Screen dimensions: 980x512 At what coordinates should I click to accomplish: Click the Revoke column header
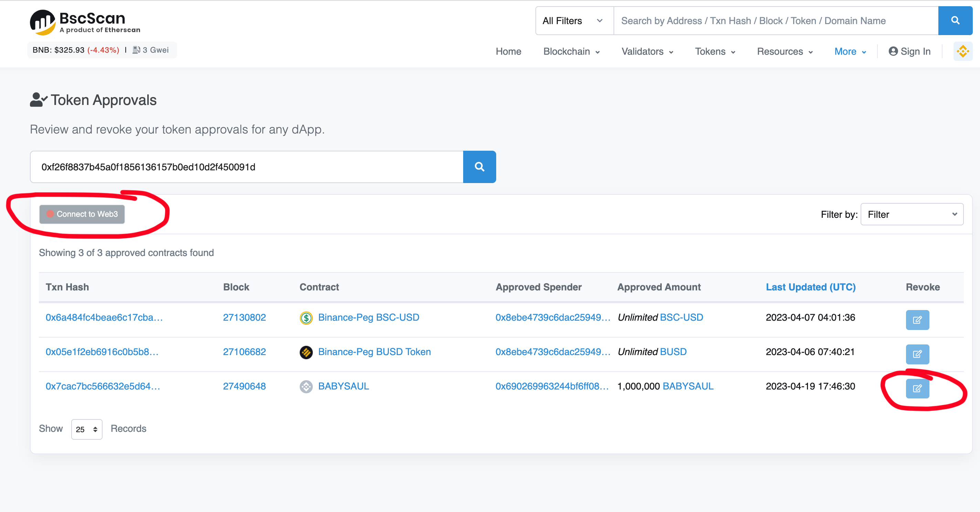point(922,287)
